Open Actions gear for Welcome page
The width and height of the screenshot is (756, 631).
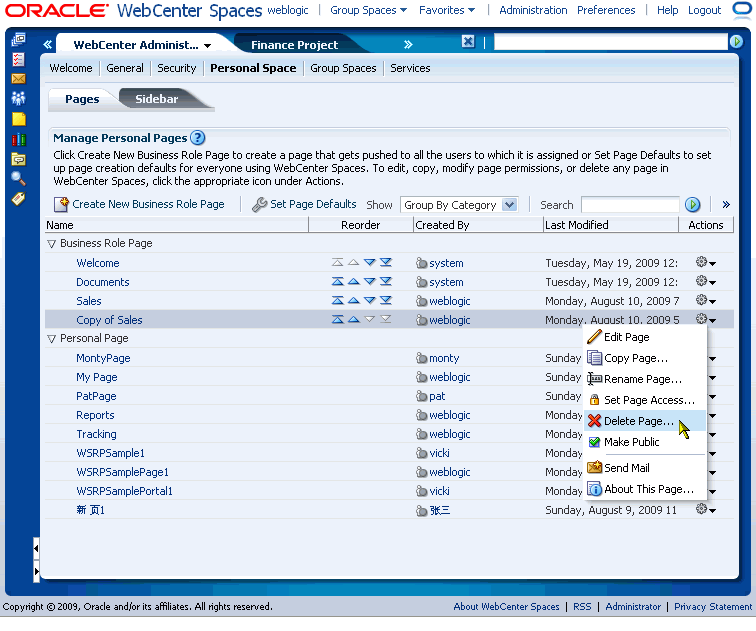pyautogui.click(x=705, y=262)
